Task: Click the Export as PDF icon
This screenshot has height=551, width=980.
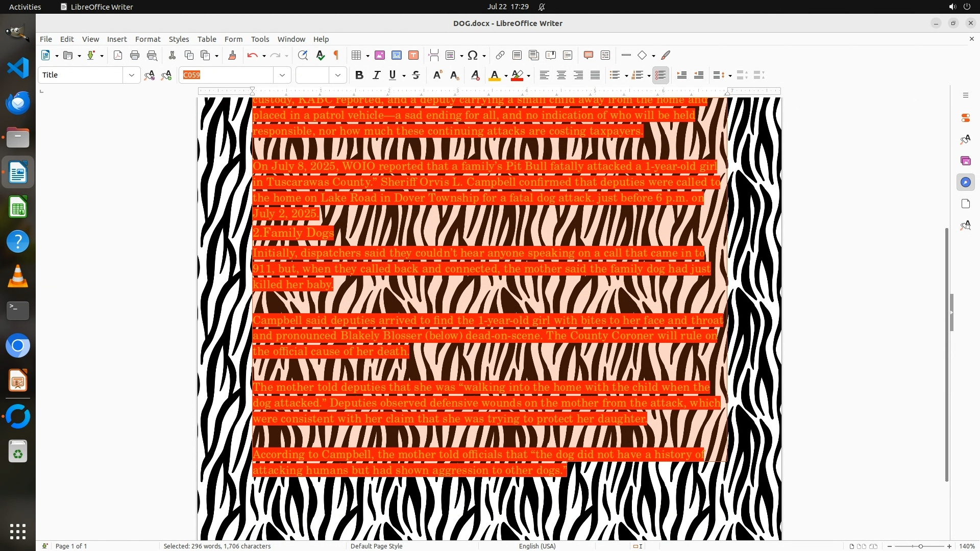Action: pyautogui.click(x=118, y=55)
